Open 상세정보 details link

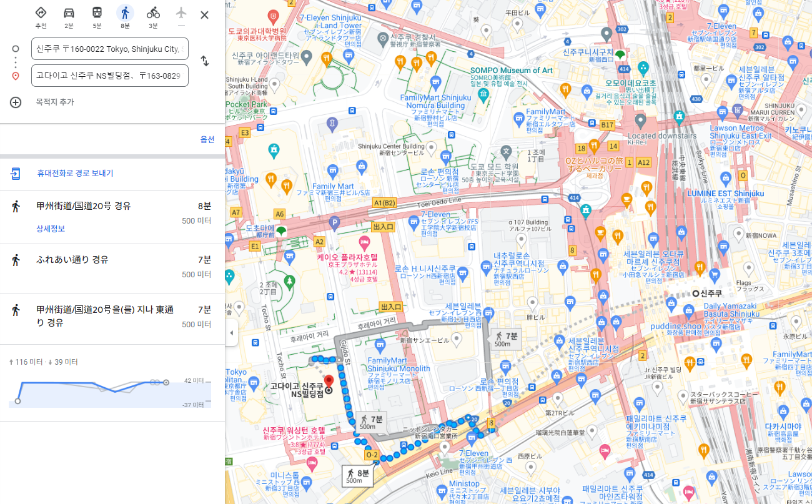51,229
